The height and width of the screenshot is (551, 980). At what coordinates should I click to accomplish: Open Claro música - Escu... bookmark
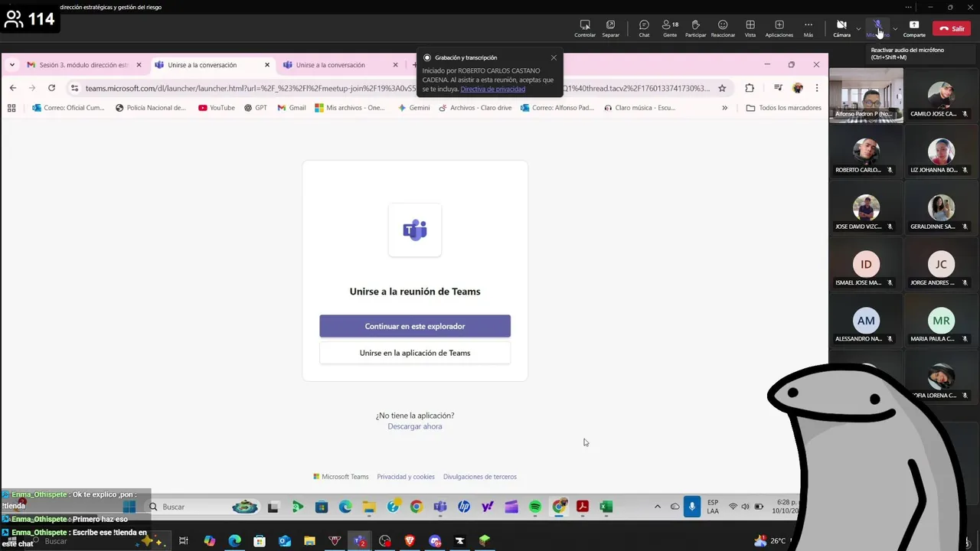(639, 108)
